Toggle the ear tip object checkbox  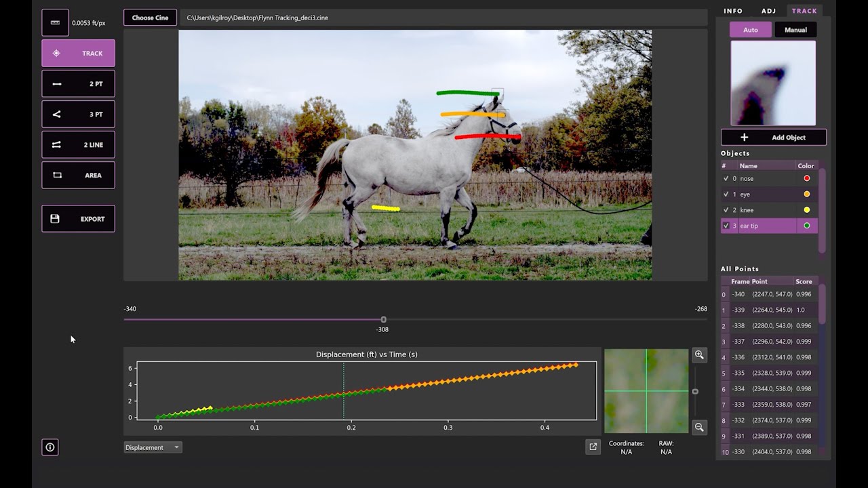(x=726, y=226)
